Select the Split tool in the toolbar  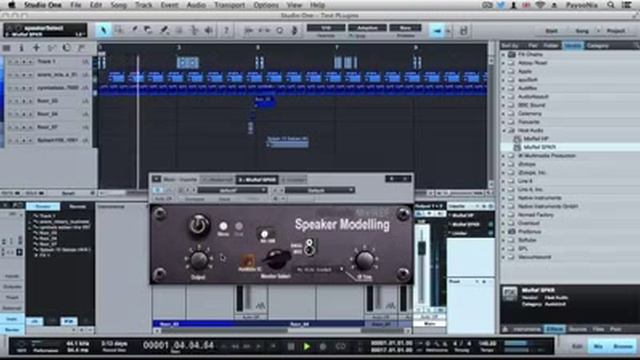[x=134, y=30]
